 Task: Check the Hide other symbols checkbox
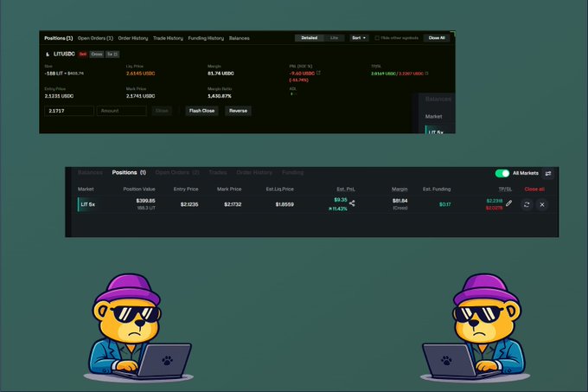[x=377, y=38]
